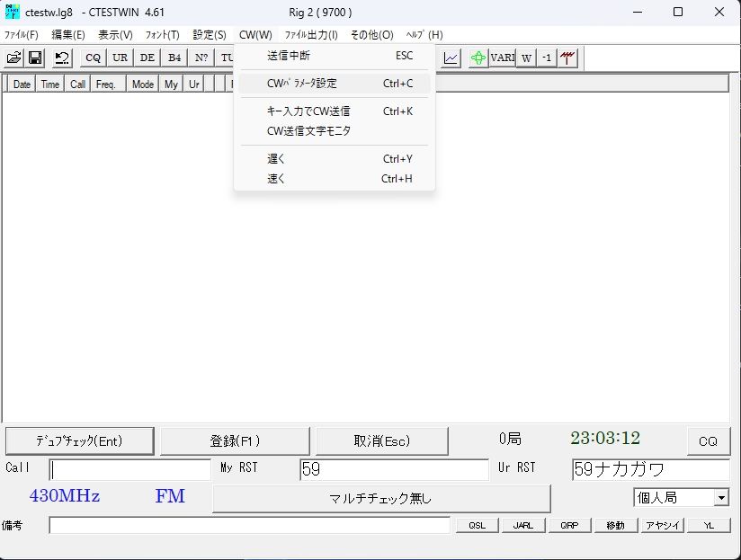Click the Time column header
The image size is (741, 560).
coord(50,84)
